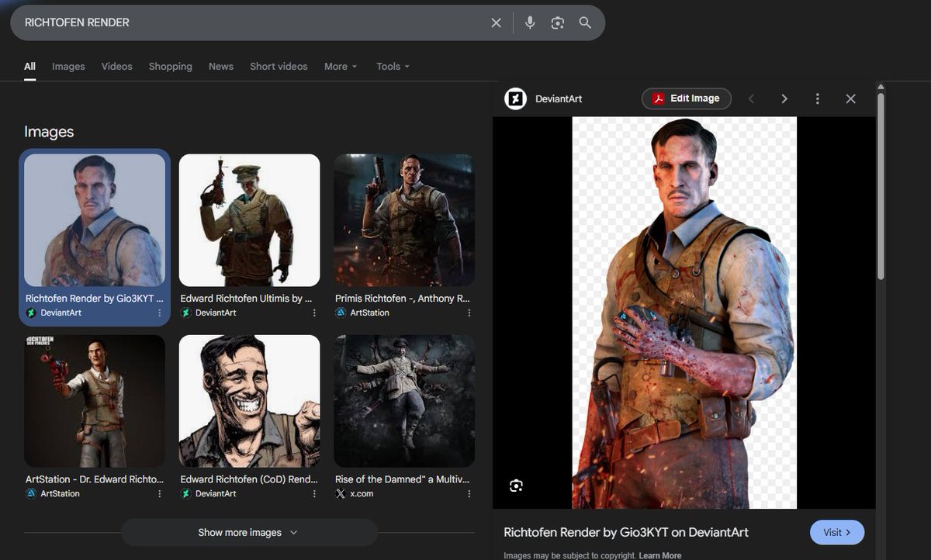
Task: Select Edward Richtofen Ultimis thumbnail
Action: (250, 220)
